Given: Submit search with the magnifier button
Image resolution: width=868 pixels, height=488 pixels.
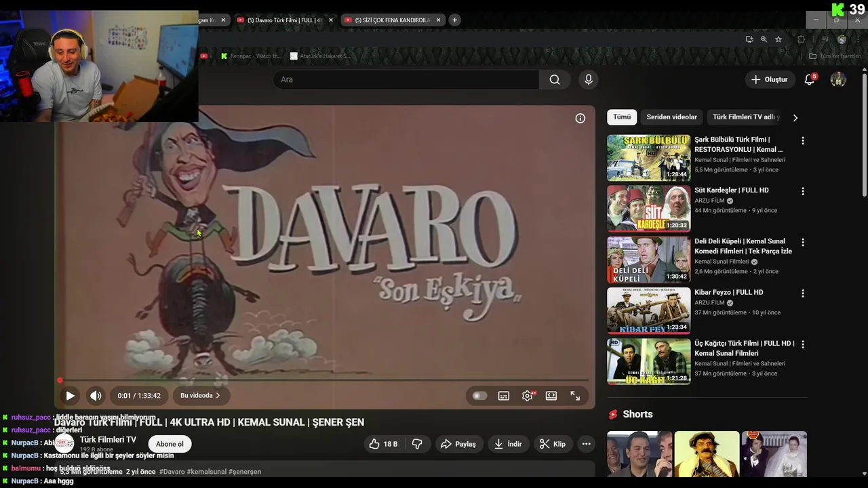Looking at the screenshot, I should click(555, 79).
